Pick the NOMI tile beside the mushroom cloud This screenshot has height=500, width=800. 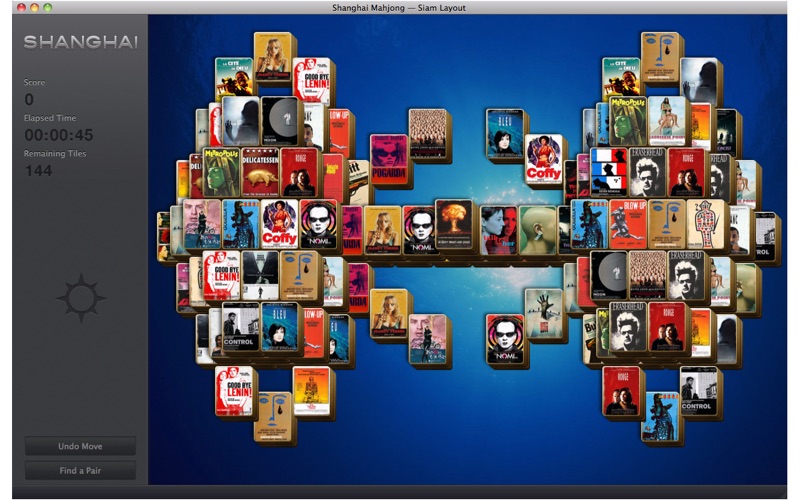pyautogui.click(x=419, y=231)
